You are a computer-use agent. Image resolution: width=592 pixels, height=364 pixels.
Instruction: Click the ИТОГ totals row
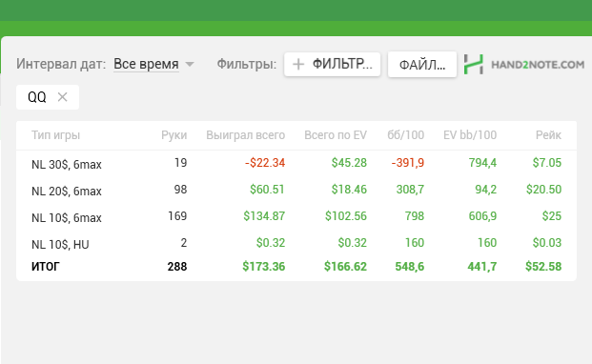296,267
